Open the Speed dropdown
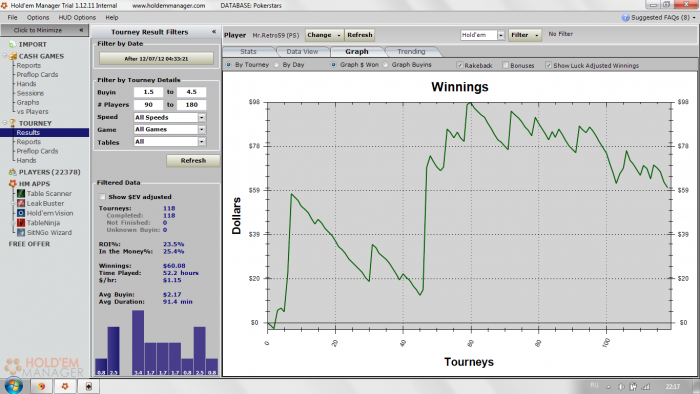The image size is (700, 394). 202,117
